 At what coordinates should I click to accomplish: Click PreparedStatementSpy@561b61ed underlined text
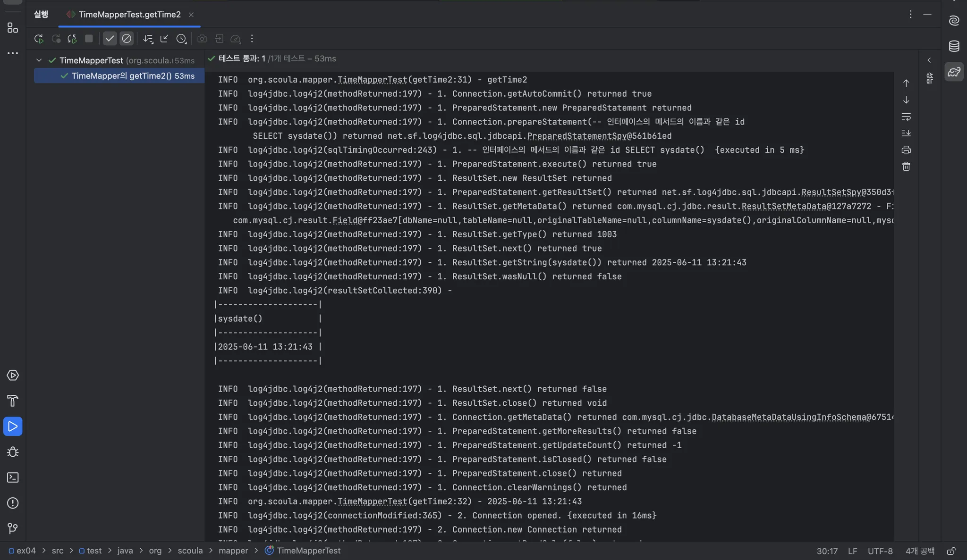[x=599, y=136]
